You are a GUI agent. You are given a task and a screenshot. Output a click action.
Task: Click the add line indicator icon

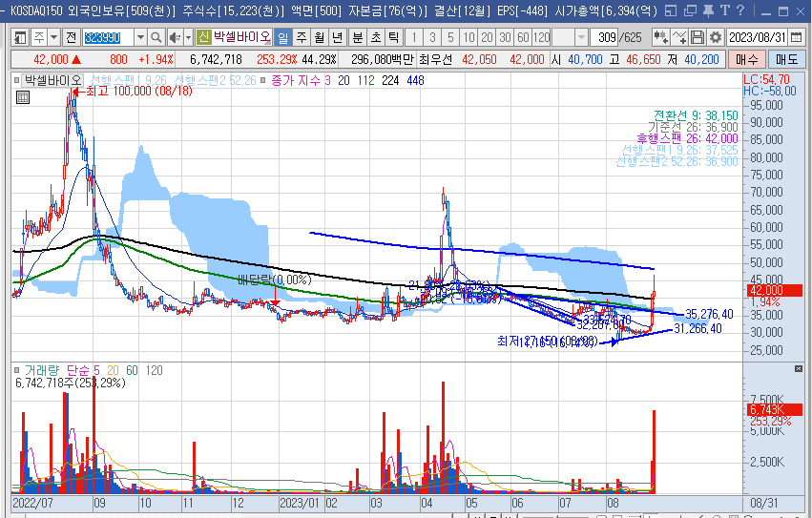click(679, 37)
